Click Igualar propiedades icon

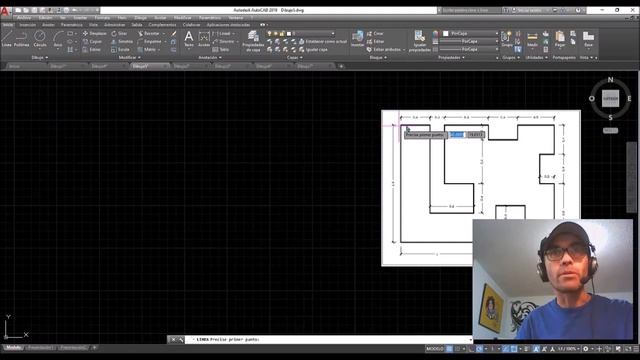click(x=420, y=41)
